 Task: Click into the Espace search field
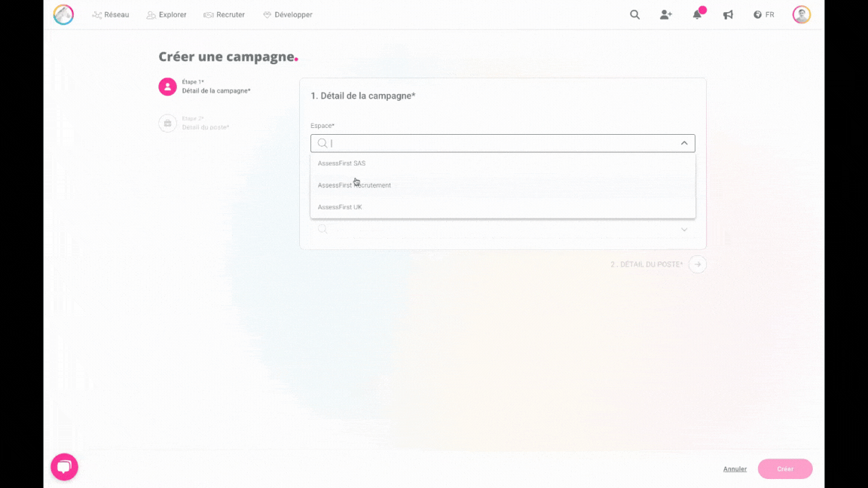[x=497, y=143]
